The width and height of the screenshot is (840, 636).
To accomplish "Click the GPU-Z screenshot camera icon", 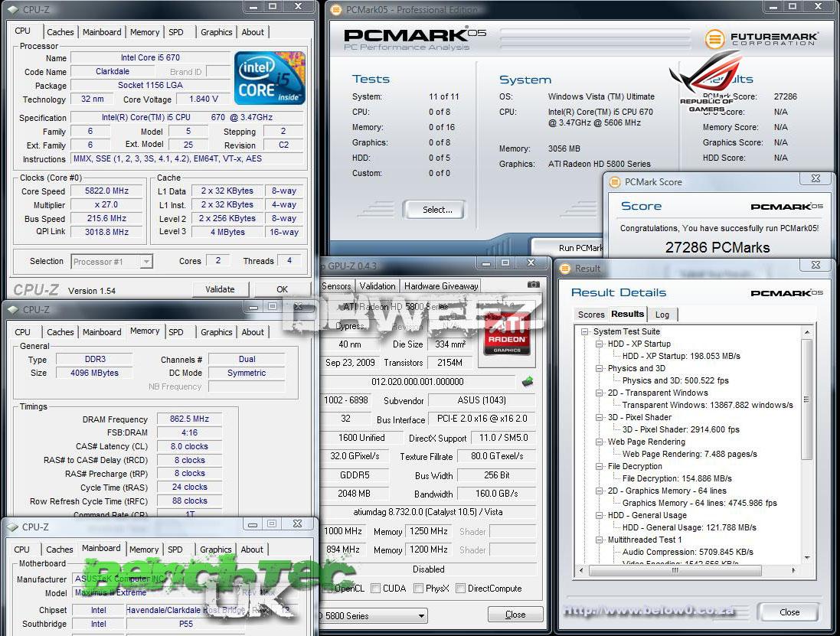I will coord(534,285).
